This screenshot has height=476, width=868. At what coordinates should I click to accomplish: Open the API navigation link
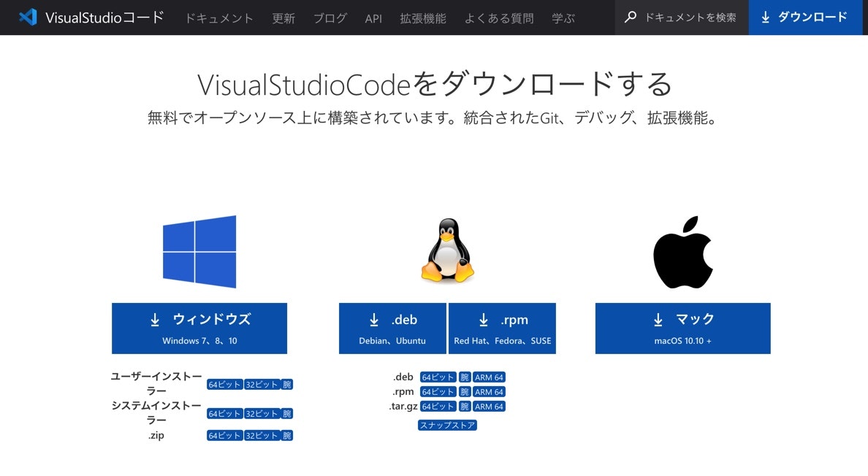(x=373, y=18)
